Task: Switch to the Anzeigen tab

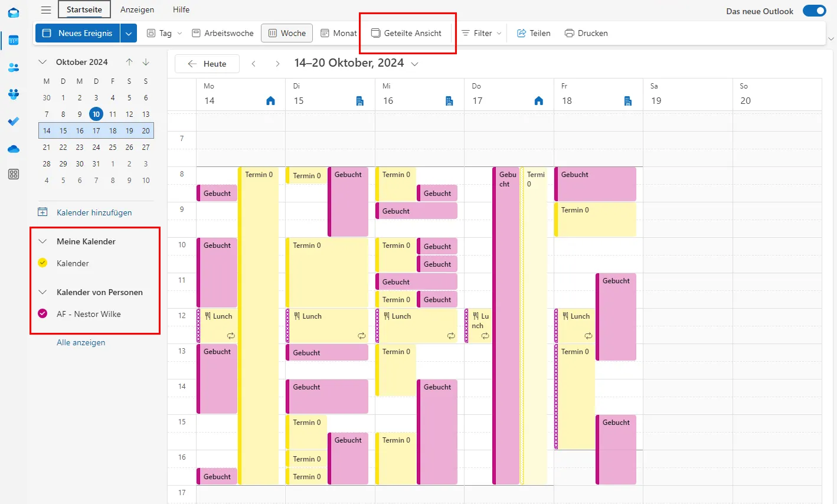Action: pos(137,9)
